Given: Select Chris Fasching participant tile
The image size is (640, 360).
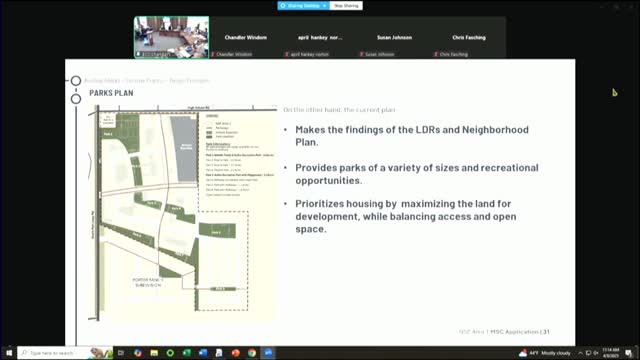Looking at the screenshot, I should point(469,37).
